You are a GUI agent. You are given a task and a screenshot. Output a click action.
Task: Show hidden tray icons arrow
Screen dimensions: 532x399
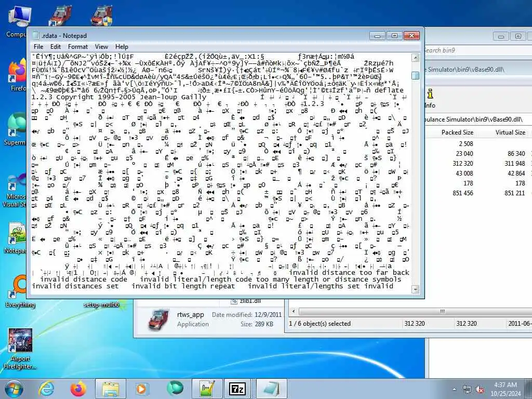point(454,390)
